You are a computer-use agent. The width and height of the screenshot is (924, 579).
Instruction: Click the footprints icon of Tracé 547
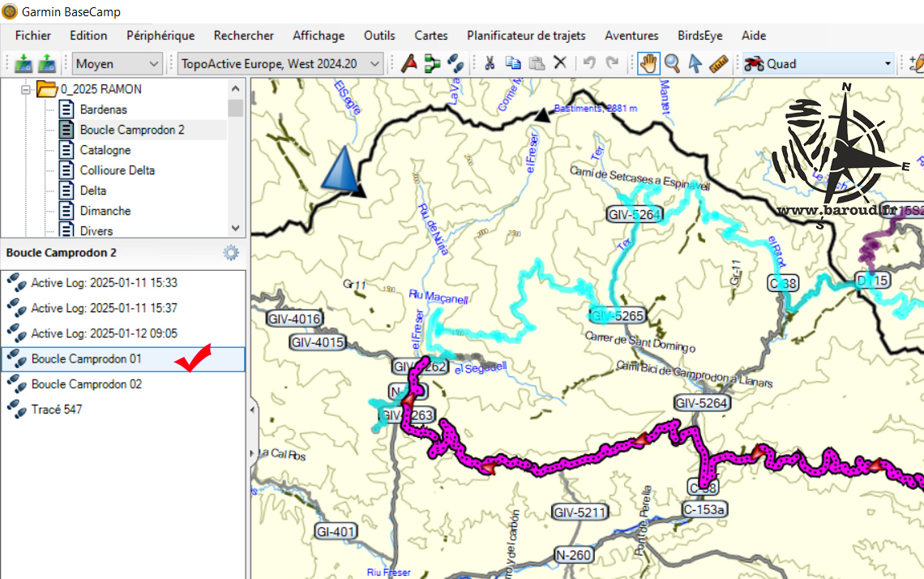point(16,410)
